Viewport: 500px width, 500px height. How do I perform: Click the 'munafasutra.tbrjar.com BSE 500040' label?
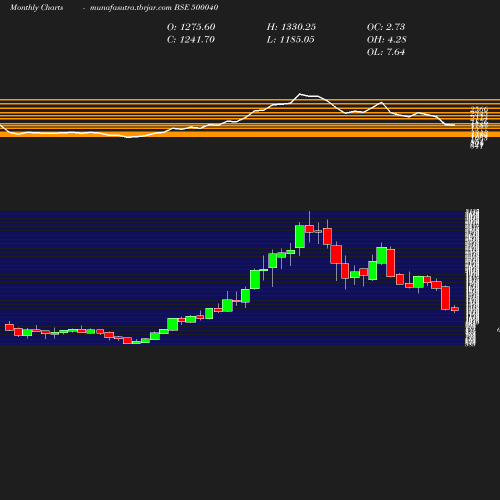(154, 8)
